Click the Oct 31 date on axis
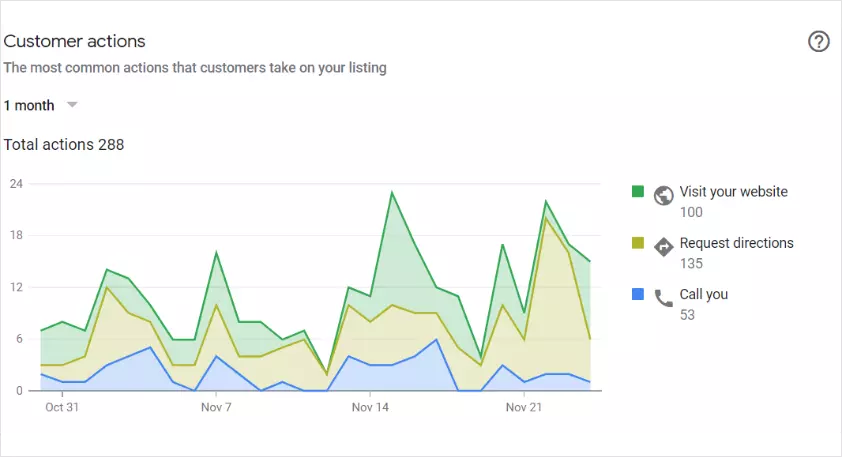This screenshot has width=842, height=457. click(62, 408)
